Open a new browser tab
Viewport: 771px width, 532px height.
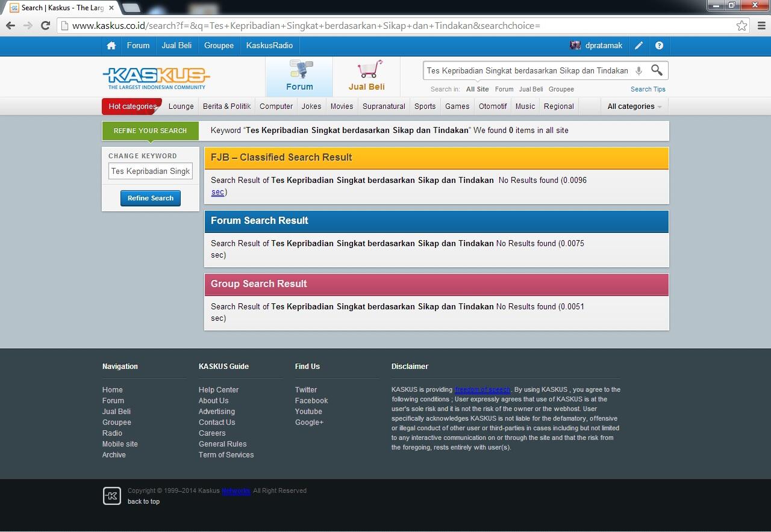pyautogui.click(x=131, y=8)
